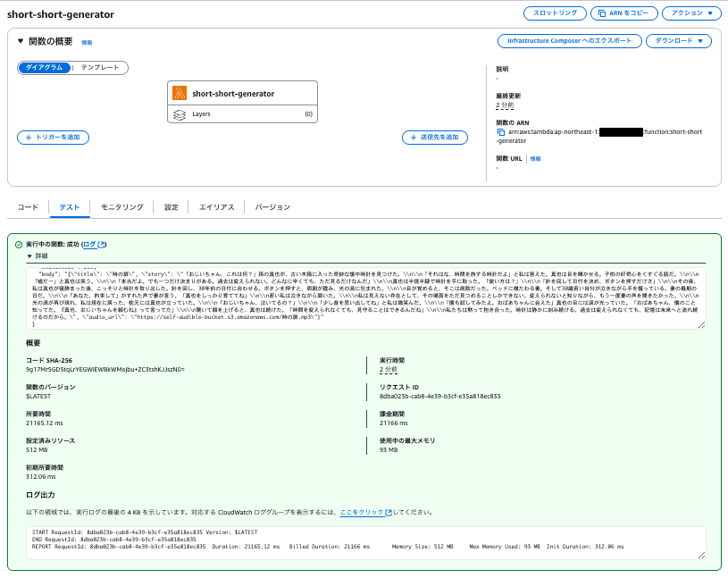Click Infrastructure Composer へのエクスポート
The height and width of the screenshot is (578, 728).
click(569, 41)
